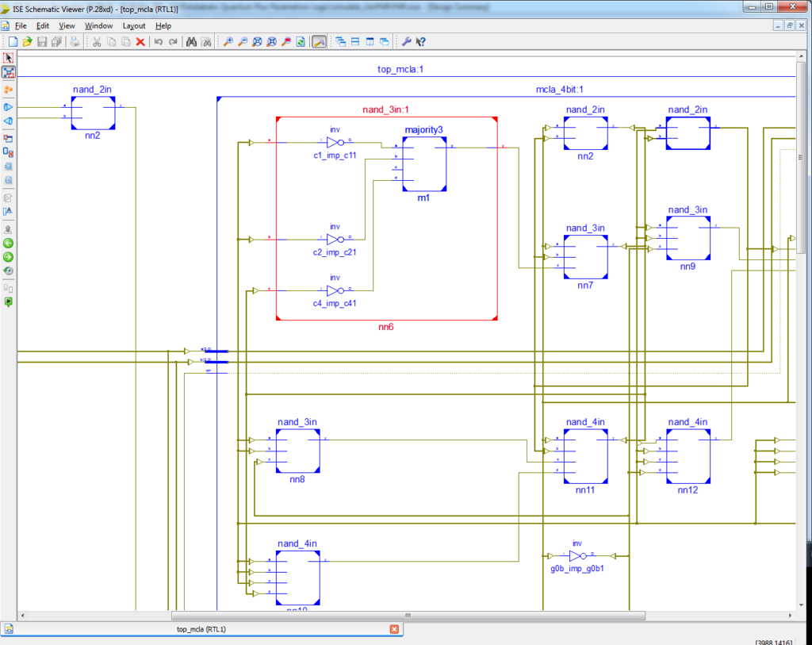Open the File menu
The width and height of the screenshot is (812, 645).
pyautogui.click(x=21, y=26)
